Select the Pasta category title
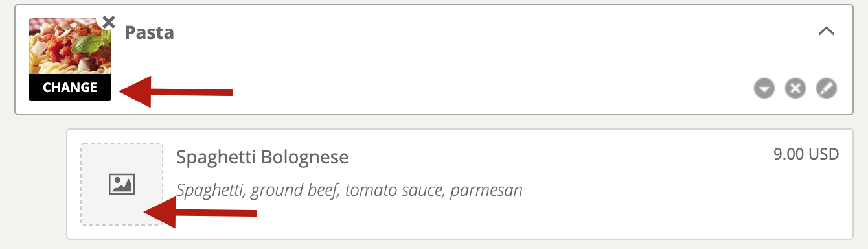 tap(149, 32)
